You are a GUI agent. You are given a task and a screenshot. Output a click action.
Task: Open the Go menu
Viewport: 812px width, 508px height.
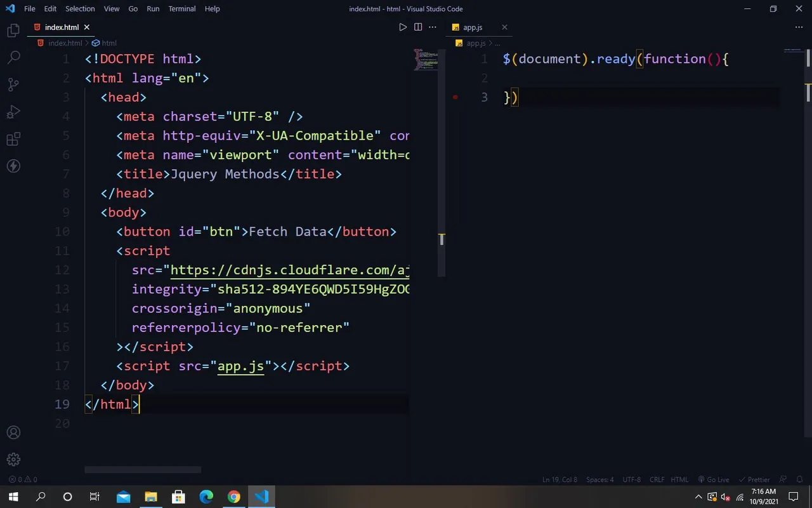(x=133, y=9)
